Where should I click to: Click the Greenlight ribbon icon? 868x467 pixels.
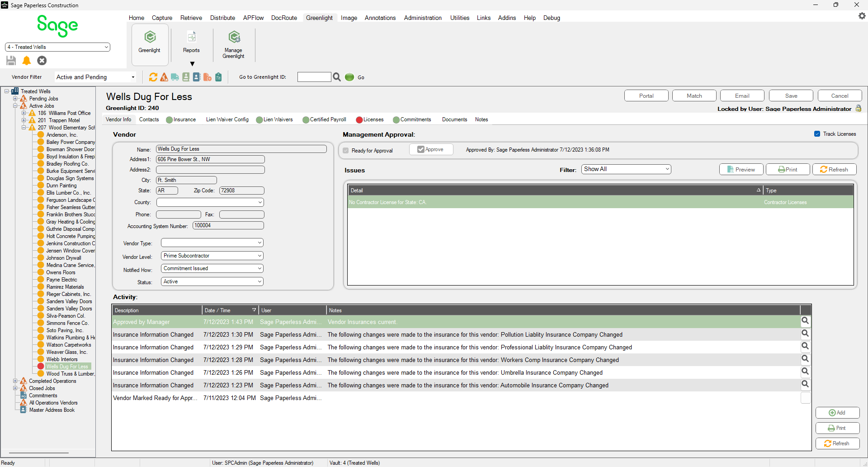tap(150, 44)
